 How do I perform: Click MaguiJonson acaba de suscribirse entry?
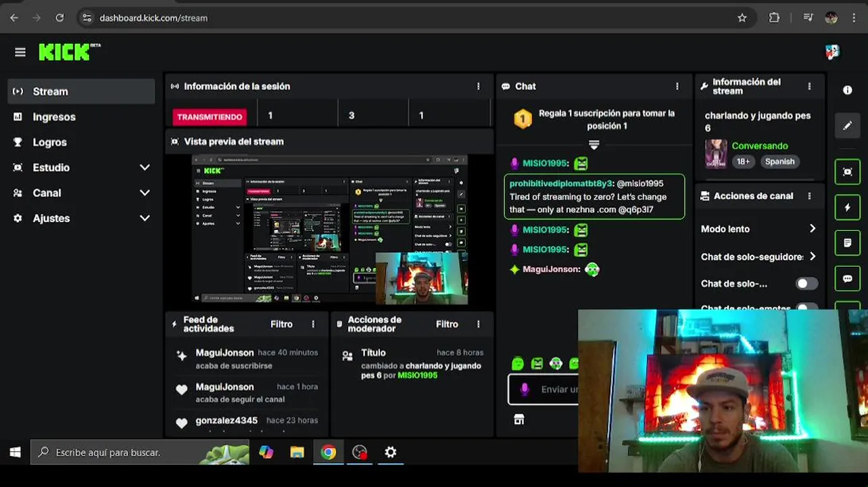coord(247,359)
